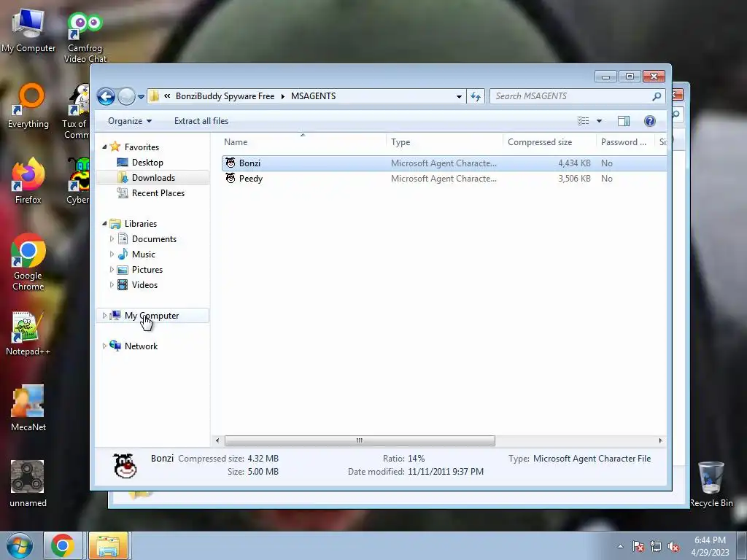Click Extract all files
This screenshot has width=747, height=560.
[201, 121]
